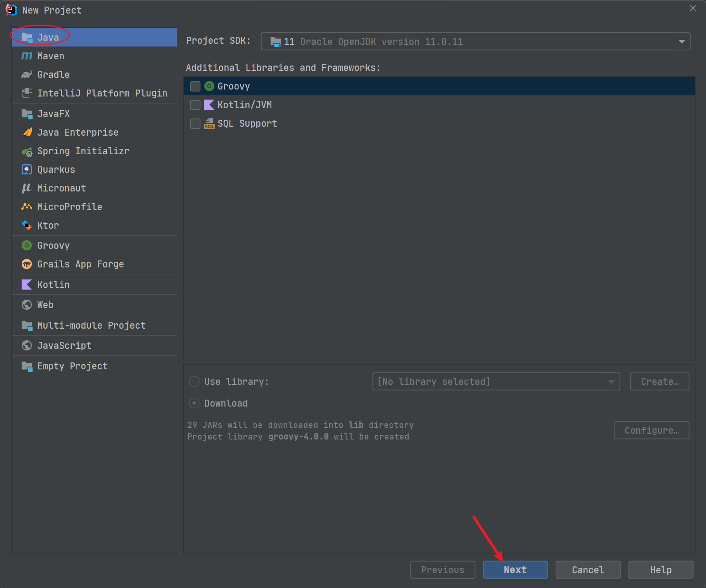Click the Kotlin icon in the sidebar
Image resolution: width=706 pixels, height=588 pixels.
(27, 285)
